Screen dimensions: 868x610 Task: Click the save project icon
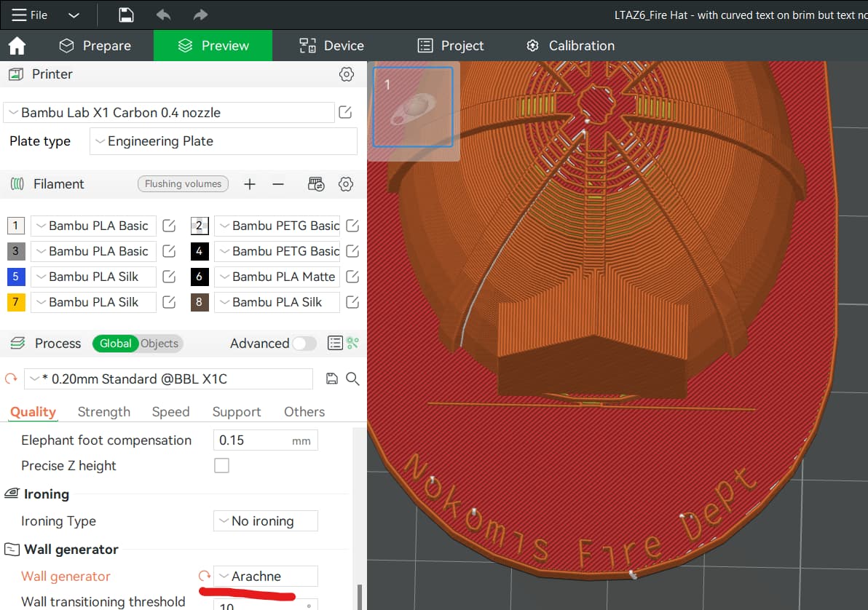pyautogui.click(x=126, y=15)
